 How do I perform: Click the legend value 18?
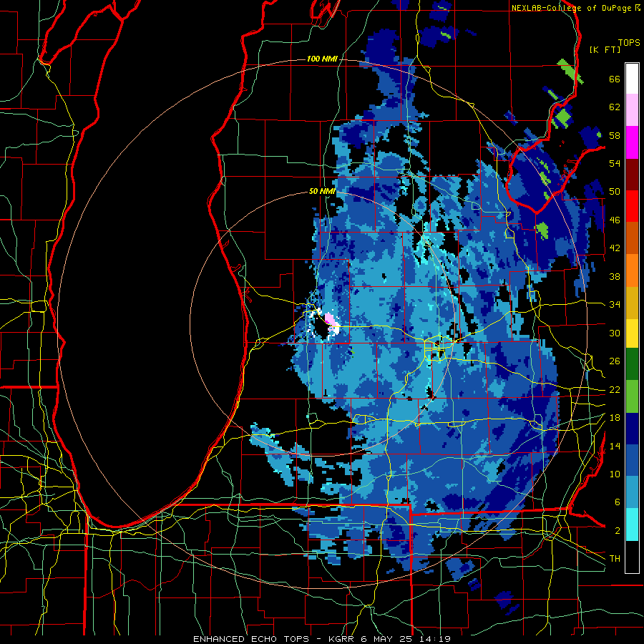(615, 418)
